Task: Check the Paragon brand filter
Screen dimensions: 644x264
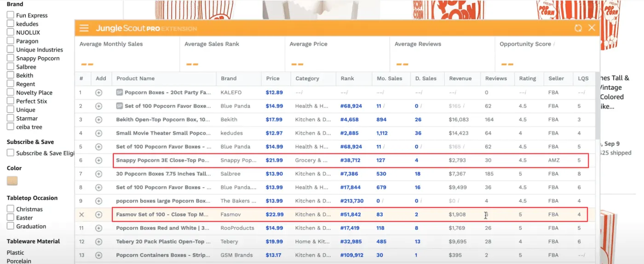Action: 10,41
